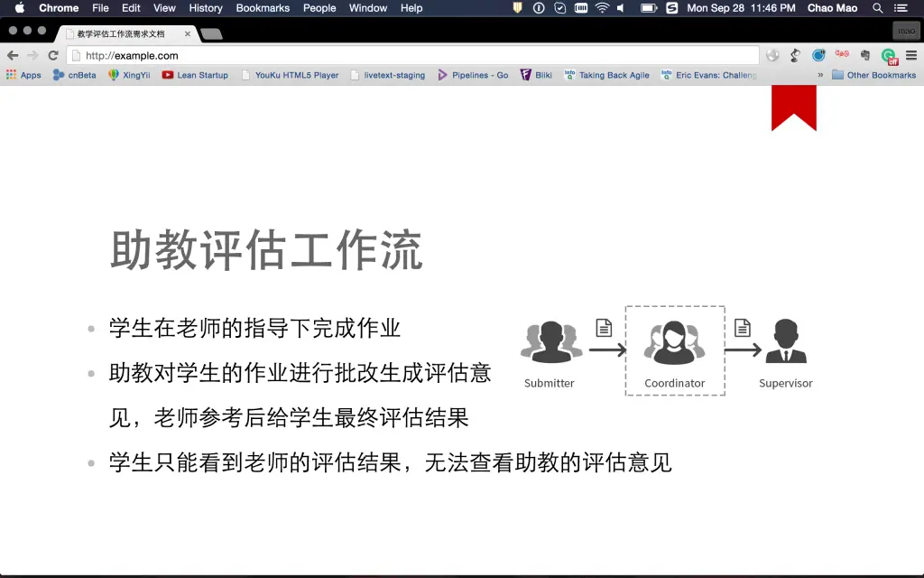This screenshot has height=578, width=924.
Task: Open the YouKu HTML5 Player bookmark
Action: coord(290,75)
